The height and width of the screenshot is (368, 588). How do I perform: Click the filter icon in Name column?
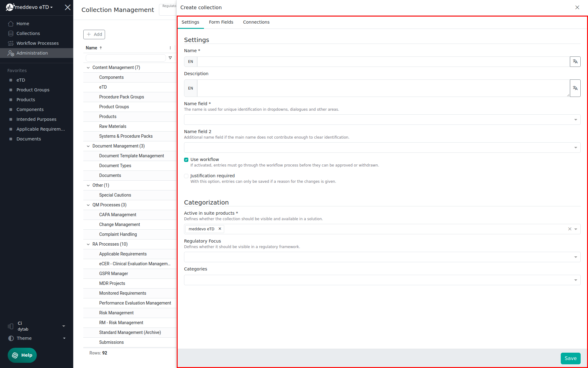170,58
